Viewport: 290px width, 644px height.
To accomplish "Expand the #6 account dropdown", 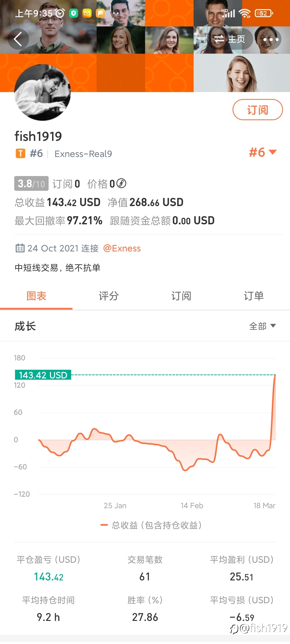I will [263, 152].
